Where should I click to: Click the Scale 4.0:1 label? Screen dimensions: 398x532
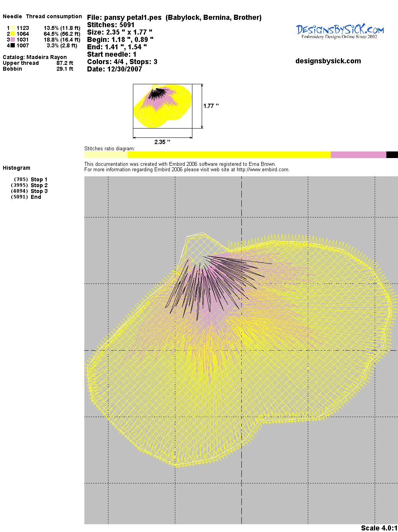click(x=379, y=528)
